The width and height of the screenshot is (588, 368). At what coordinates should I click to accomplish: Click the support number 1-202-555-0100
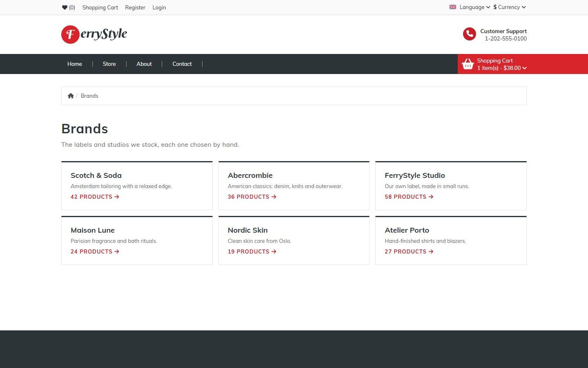[x=506, y=38]
